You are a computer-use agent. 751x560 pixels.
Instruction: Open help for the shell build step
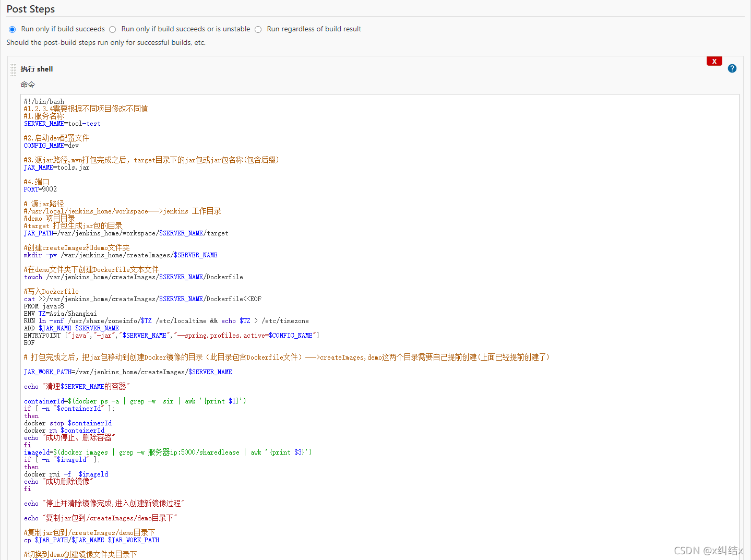tap(732, 68)
